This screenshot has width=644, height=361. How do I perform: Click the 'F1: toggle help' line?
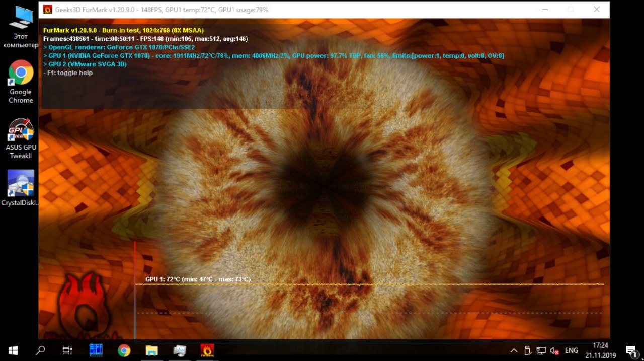(x=68, y=73)
